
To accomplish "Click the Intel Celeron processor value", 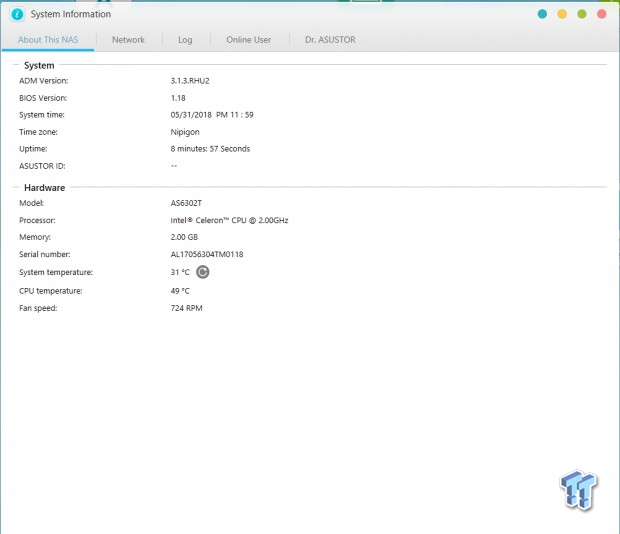I will 229,220.
